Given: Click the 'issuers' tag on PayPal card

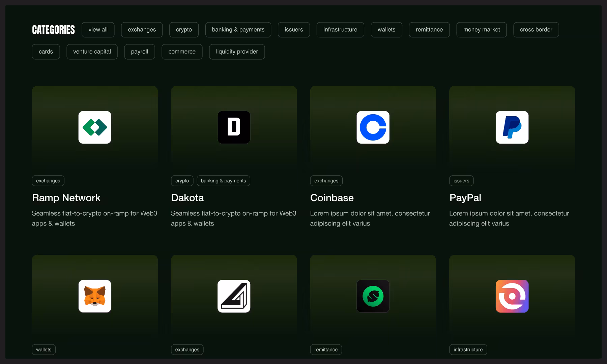Looking at the screenshot, I should (461, 181).
